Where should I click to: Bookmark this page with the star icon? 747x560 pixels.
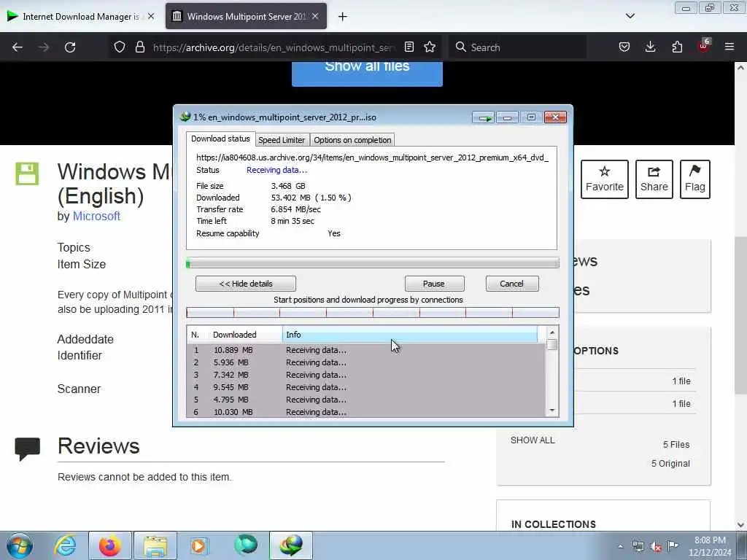point(430,47)
